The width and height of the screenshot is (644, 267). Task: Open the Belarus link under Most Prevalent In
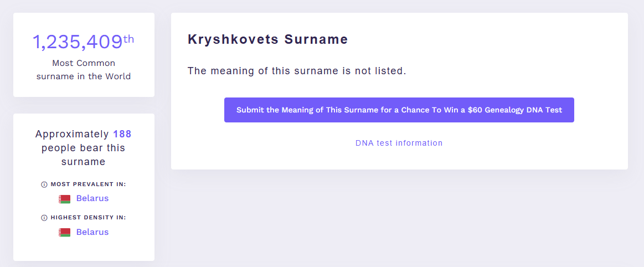coord(92,198)
